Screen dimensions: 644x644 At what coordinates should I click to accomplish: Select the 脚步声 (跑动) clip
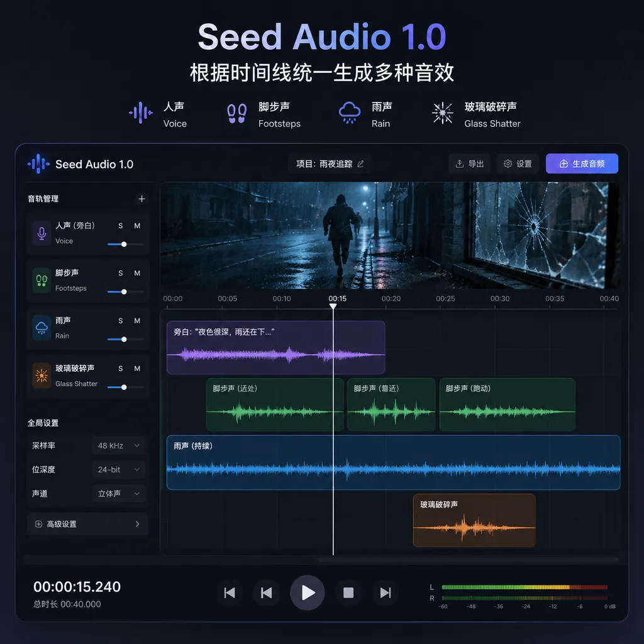point(508,404)
